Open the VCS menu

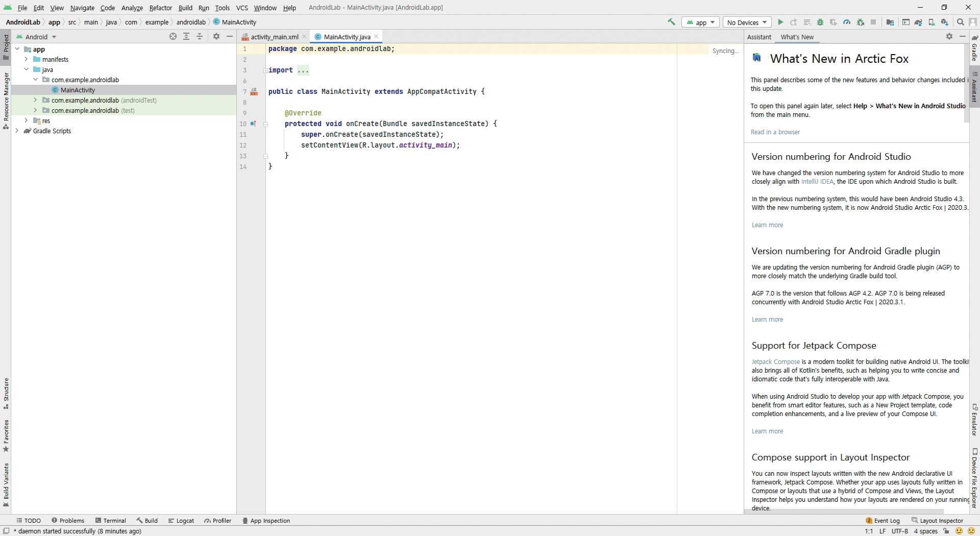point(242,8)
